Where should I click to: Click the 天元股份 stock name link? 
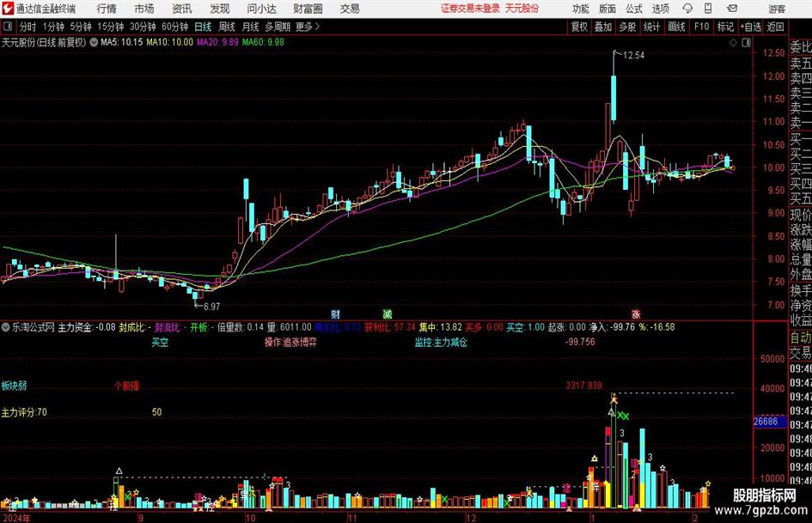coord(522,9)
